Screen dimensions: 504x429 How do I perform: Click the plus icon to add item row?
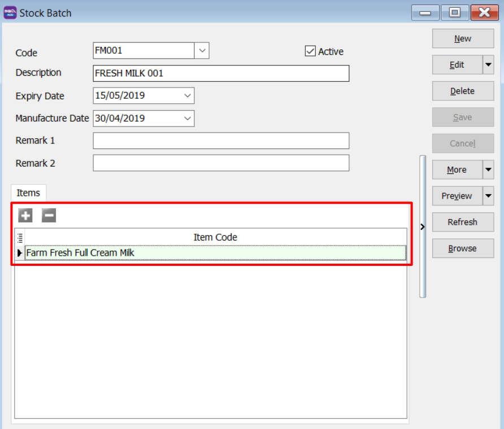25,215
